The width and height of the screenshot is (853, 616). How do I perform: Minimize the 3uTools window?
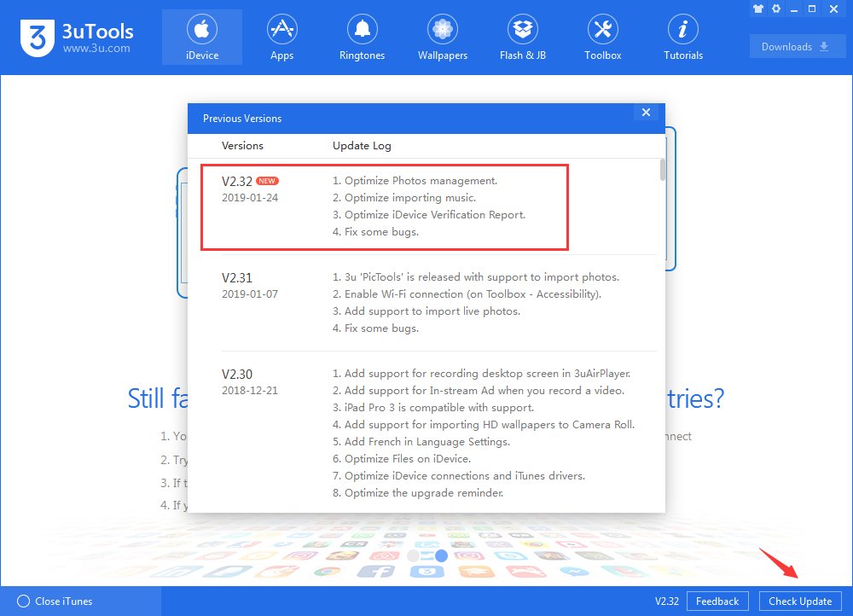(x=794, y=9)
